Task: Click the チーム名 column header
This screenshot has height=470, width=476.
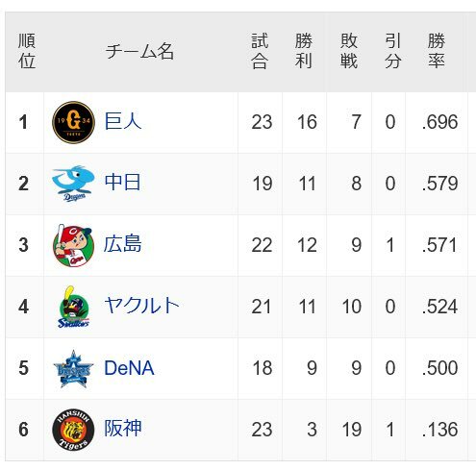Action: click(x=139, y=51)
